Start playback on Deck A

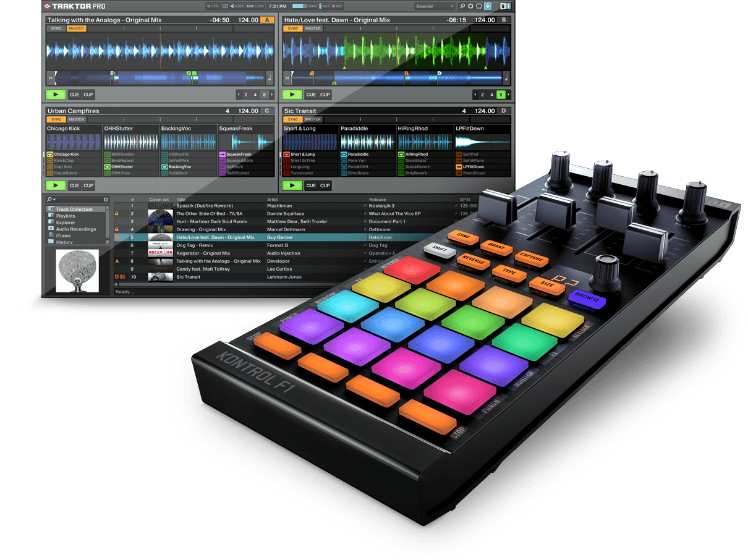(x=56, y=95)
